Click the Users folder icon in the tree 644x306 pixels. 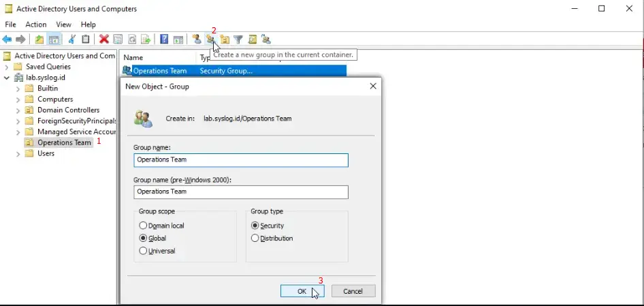[x=29, y=153]
